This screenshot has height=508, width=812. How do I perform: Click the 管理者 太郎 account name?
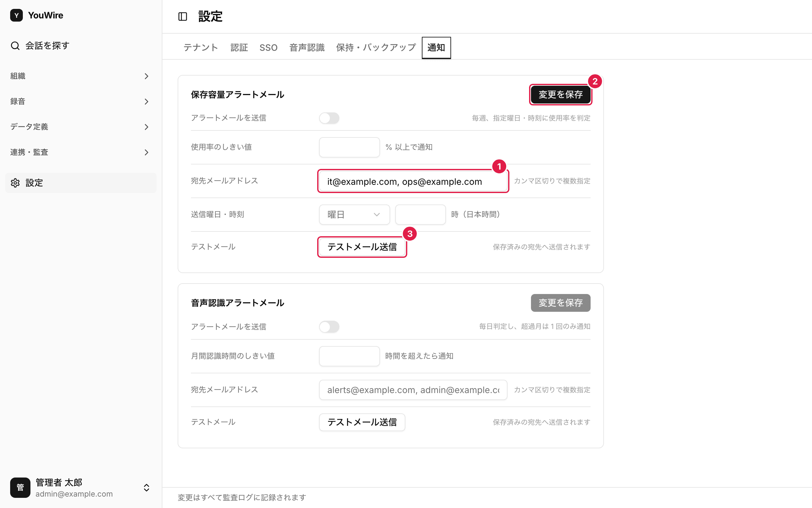pos(59,483)
